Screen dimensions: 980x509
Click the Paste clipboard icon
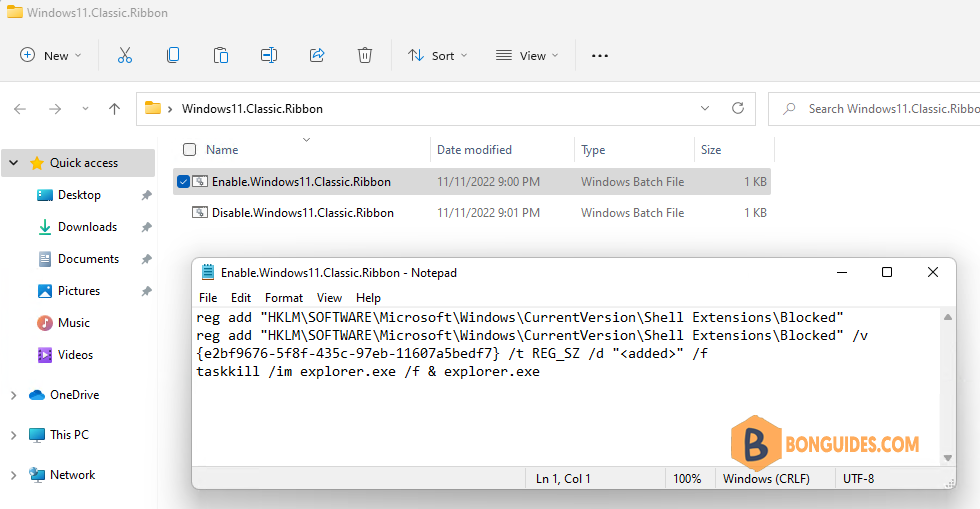click(221, 56)
